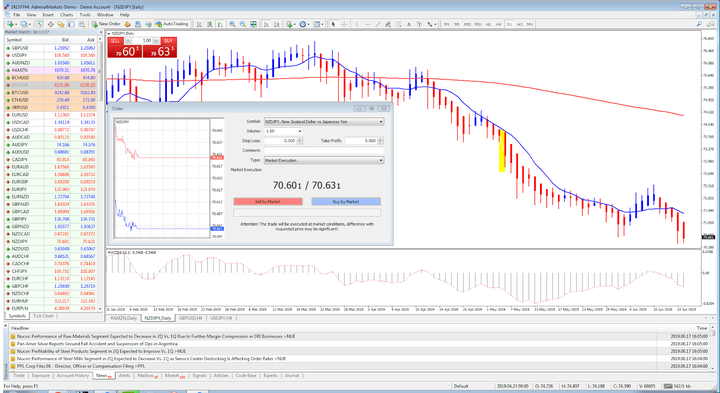Select the text label tool
720x393 pixels.
409,24
